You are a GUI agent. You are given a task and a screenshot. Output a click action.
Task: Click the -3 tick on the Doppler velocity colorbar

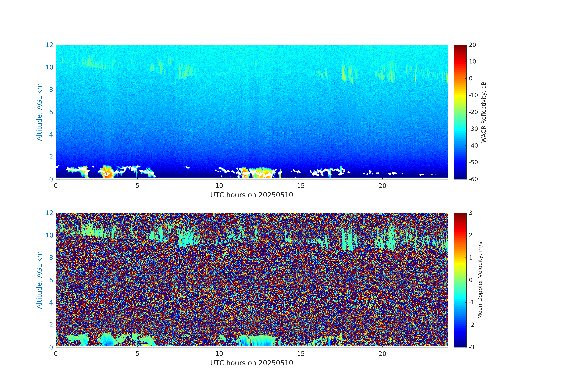pyautogui.click(x=471, y=347)
